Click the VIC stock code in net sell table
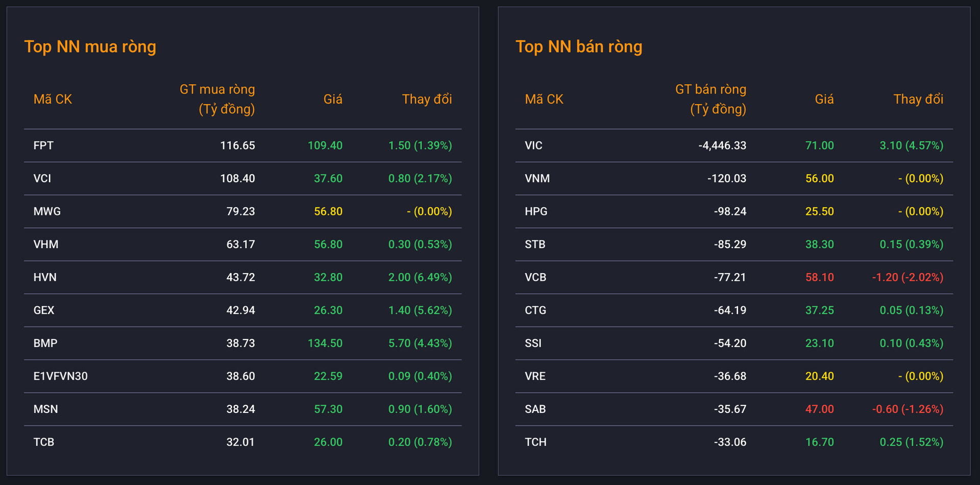The height and width of the screenshot is (485, 980). coord(533,145)
